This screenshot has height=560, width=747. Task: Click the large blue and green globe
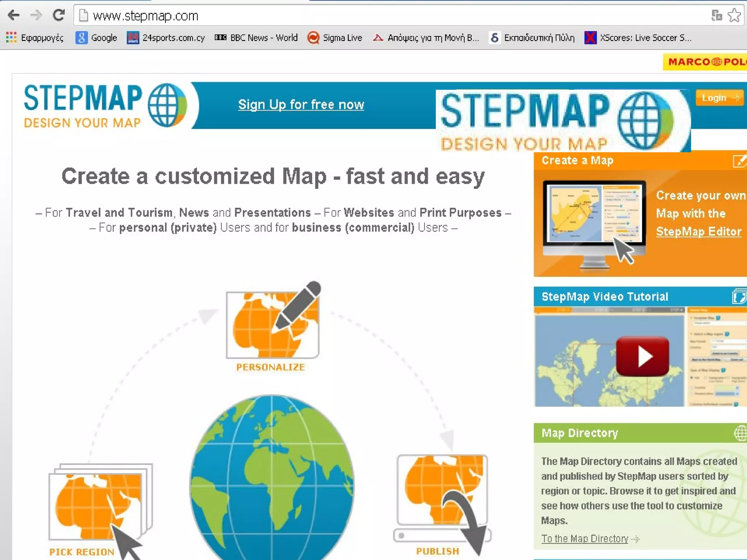coord(272,478)
